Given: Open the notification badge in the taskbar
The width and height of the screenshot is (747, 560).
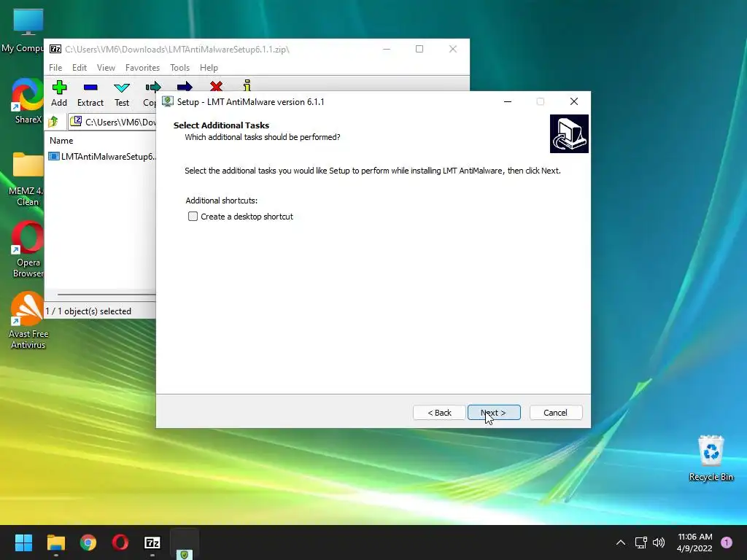Looking at the screenshot, I should (727, 542).
